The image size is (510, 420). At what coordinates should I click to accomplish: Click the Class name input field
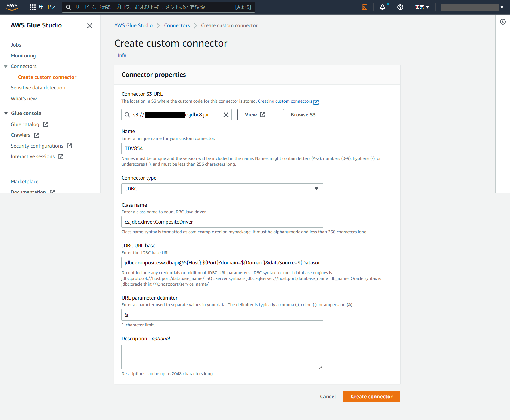222,222
